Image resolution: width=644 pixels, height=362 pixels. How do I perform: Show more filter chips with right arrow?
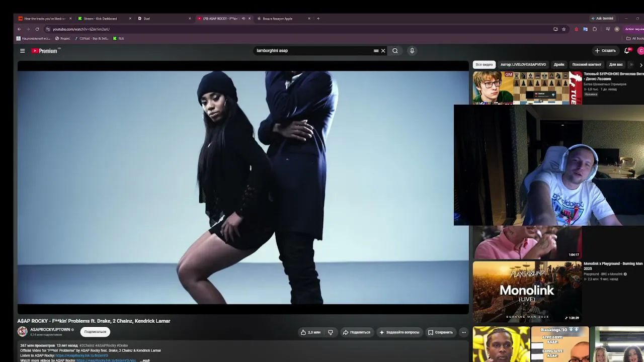pyautogui.click(x=640, y=65)
